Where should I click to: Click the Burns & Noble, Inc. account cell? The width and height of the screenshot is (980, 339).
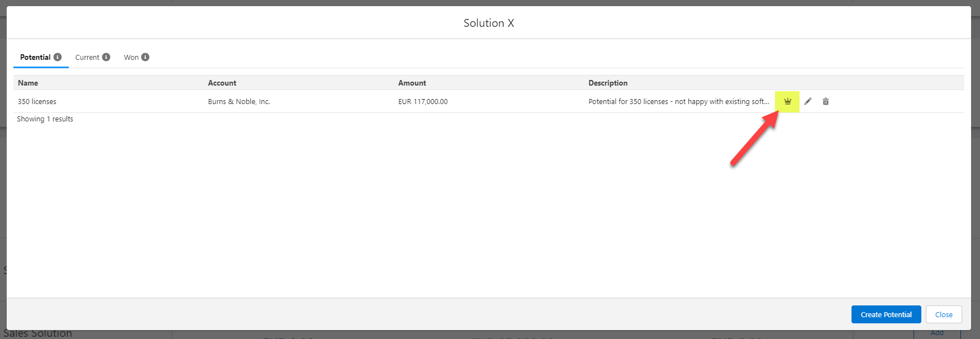[x=239, y=101]
